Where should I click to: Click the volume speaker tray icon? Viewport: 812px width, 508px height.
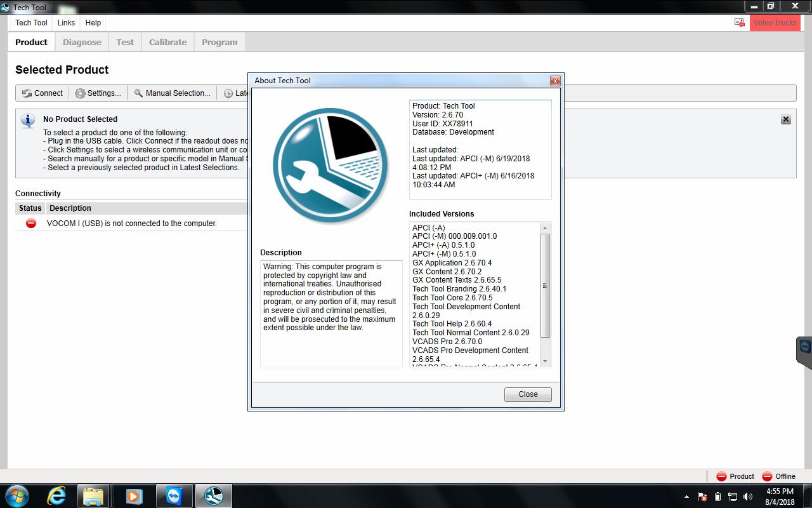pyautogui.click(x=748, y=497)
